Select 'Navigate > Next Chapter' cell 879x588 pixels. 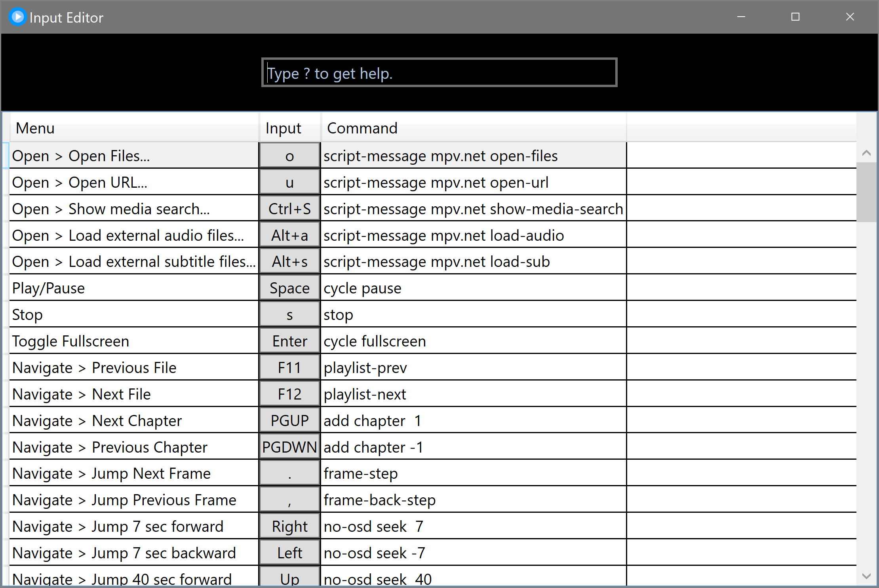tap(134, 421)
